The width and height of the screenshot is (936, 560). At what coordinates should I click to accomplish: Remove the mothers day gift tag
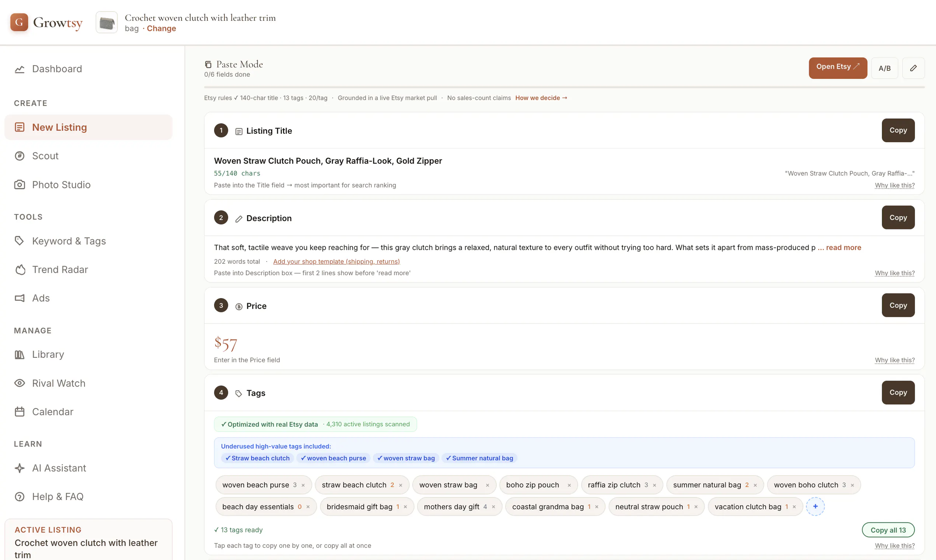(x=493, y=507)
